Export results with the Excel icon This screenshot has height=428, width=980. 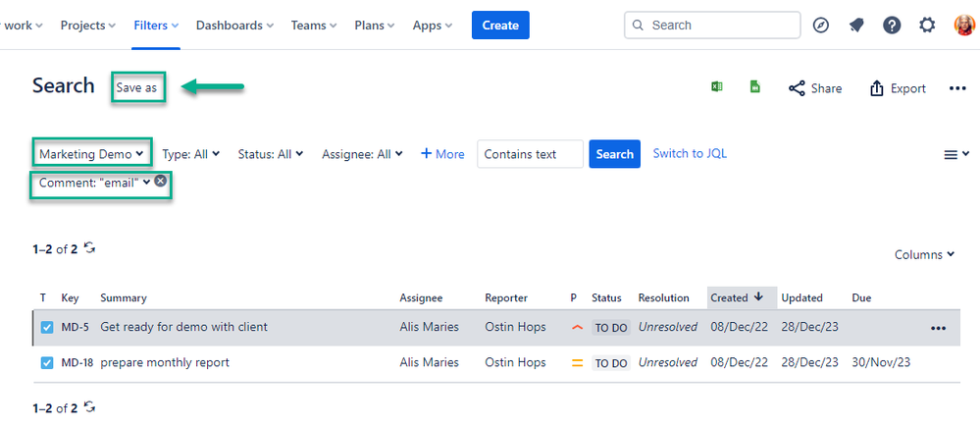click(717, 87)
